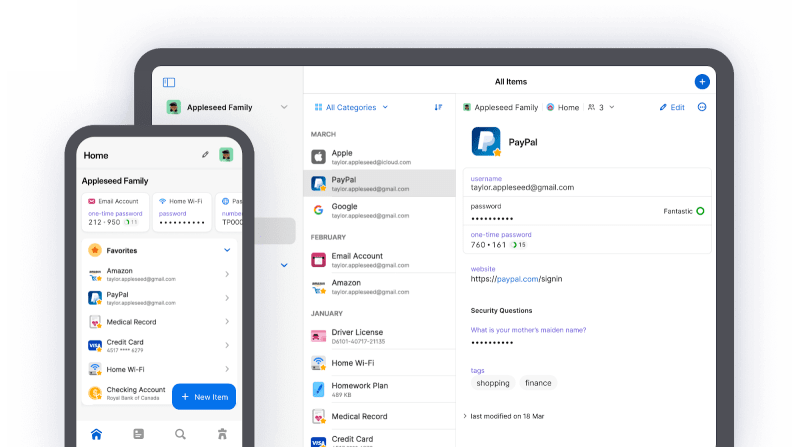Expand the sidebar section chevron on tablet

click(x=284, y=265)
